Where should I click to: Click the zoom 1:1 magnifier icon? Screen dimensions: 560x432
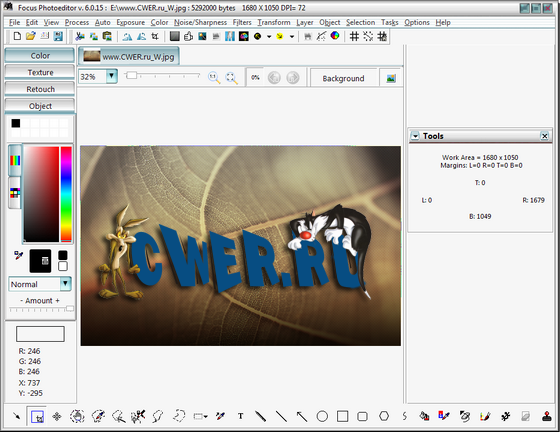(214, 77)
